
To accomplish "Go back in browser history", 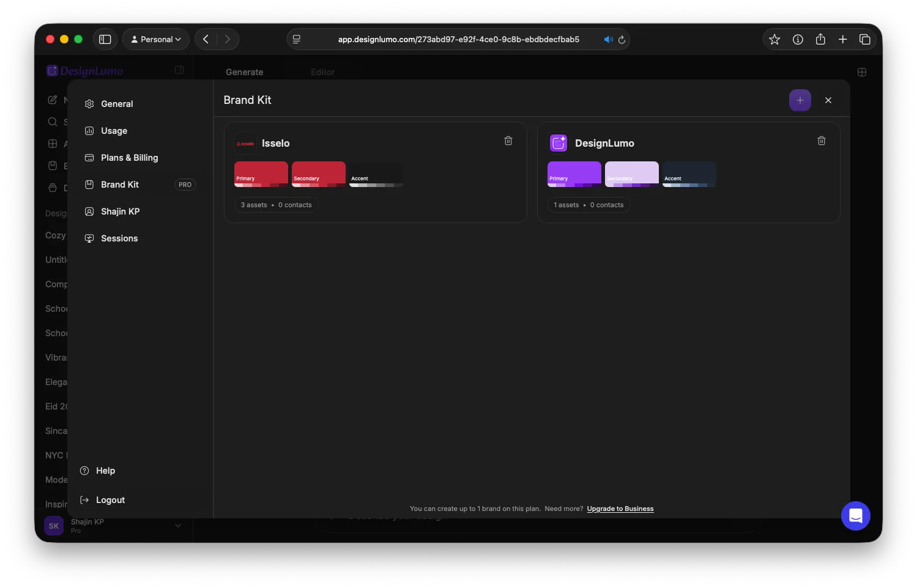I will coord(206,39).
